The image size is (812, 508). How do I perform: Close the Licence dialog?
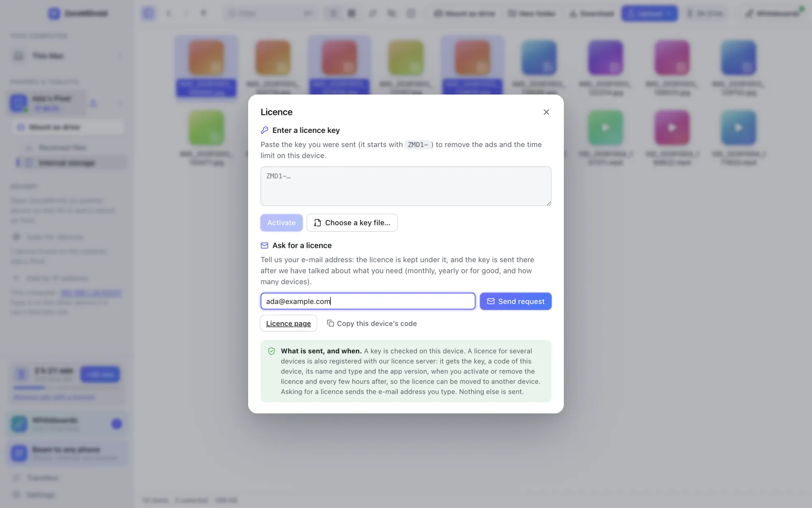(x=546, y=112)
